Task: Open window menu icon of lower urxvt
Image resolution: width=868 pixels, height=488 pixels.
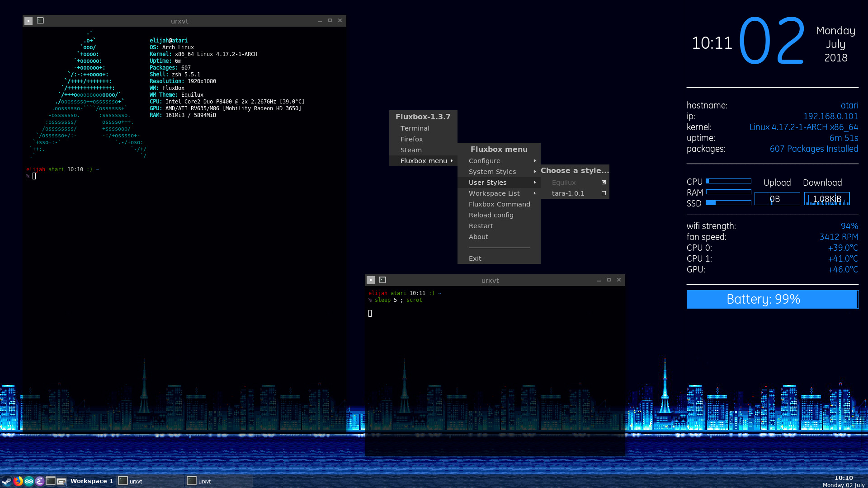Action: (382, 280)
